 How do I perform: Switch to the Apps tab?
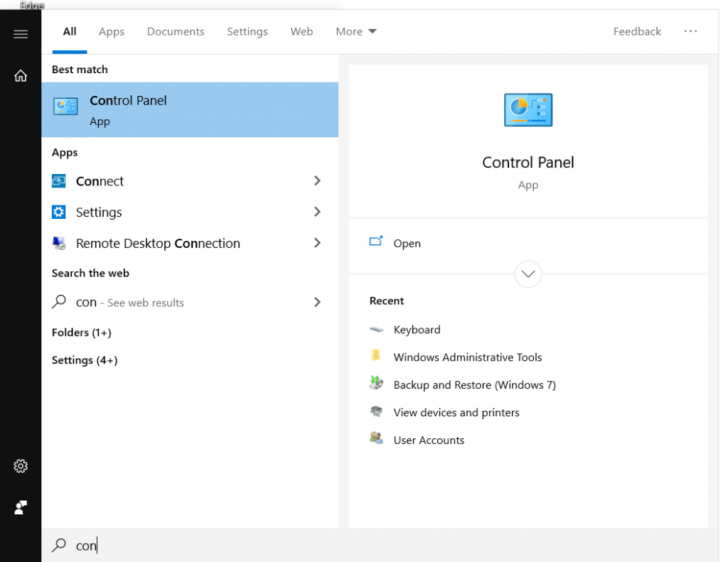[112, 31]
